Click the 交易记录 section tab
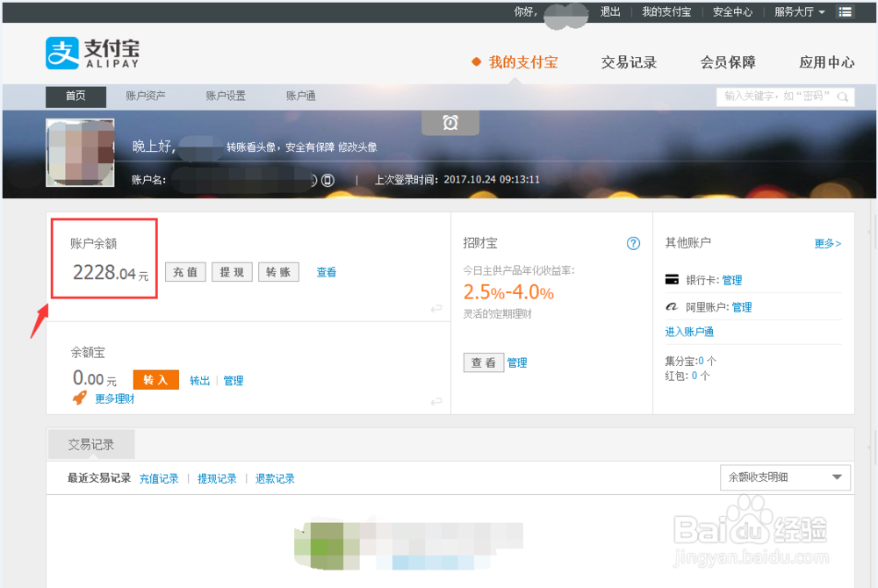Image resolution: width=878 pixels, height=588 pixels. pyautogui.click(x=91, y=445)
